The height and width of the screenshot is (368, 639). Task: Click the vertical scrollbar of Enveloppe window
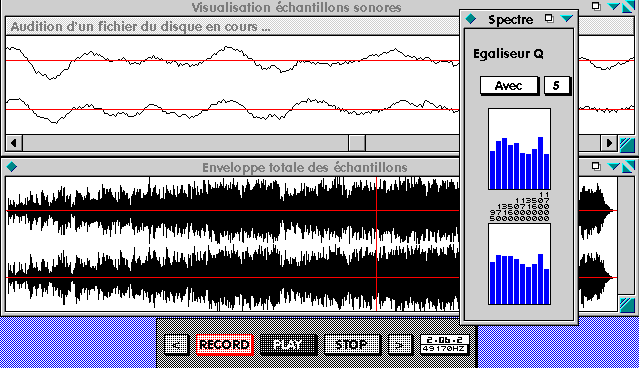[626, 236]
